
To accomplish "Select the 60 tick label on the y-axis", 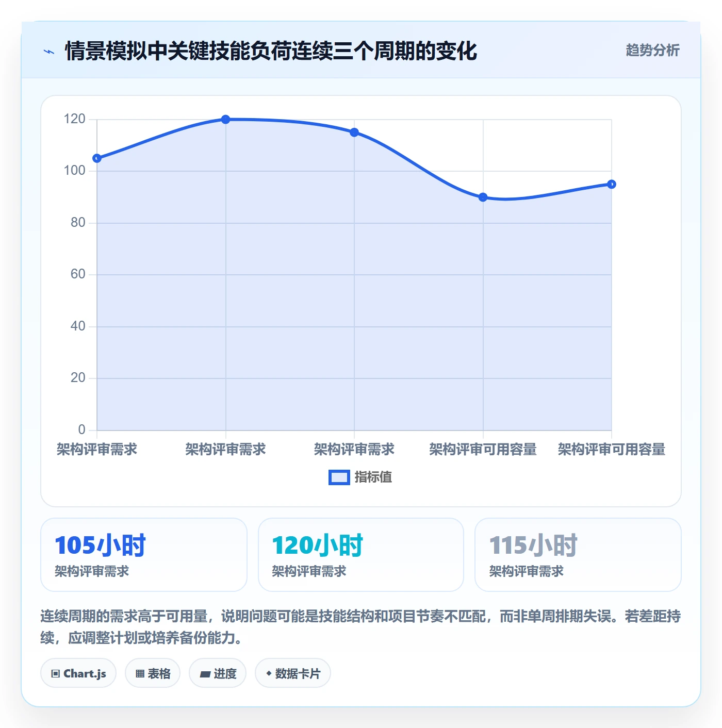I will pos(78,274).
